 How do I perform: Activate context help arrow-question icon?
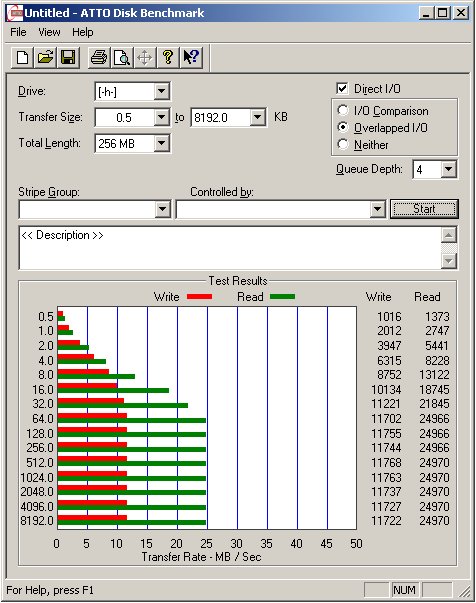coord(191,58)
